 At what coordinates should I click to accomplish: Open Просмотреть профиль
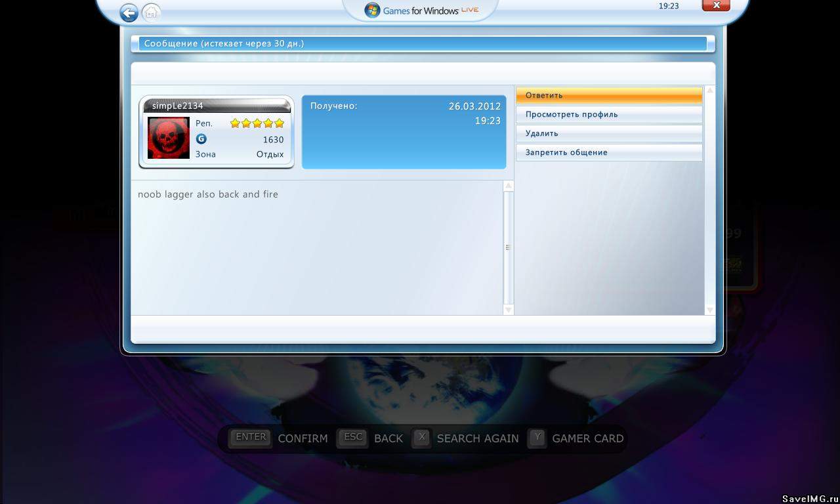point(609,114)
